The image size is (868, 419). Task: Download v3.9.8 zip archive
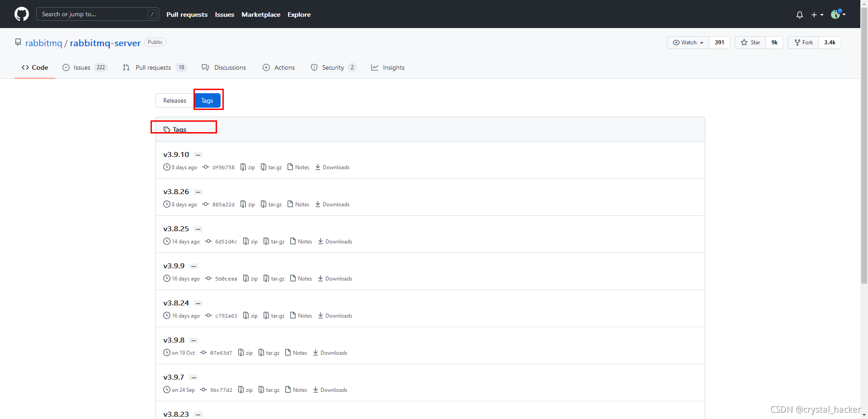pos(245,353)
